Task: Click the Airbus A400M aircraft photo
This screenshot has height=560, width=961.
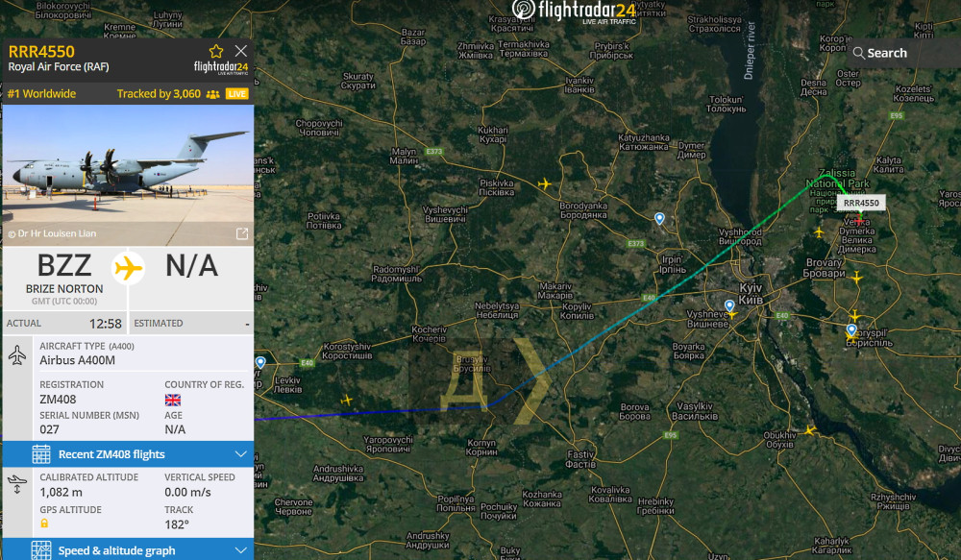Action: coord(128,175)
